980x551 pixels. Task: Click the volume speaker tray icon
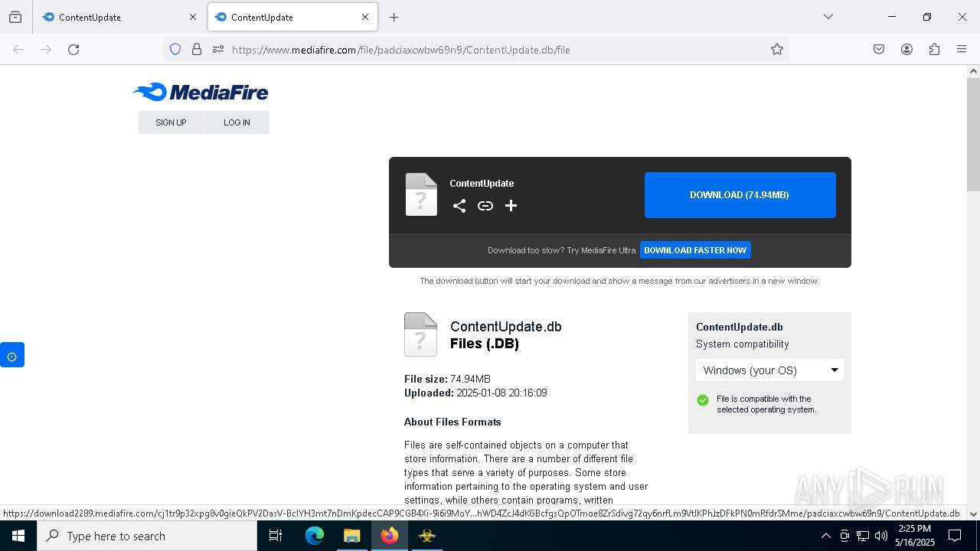pos(881,536)
